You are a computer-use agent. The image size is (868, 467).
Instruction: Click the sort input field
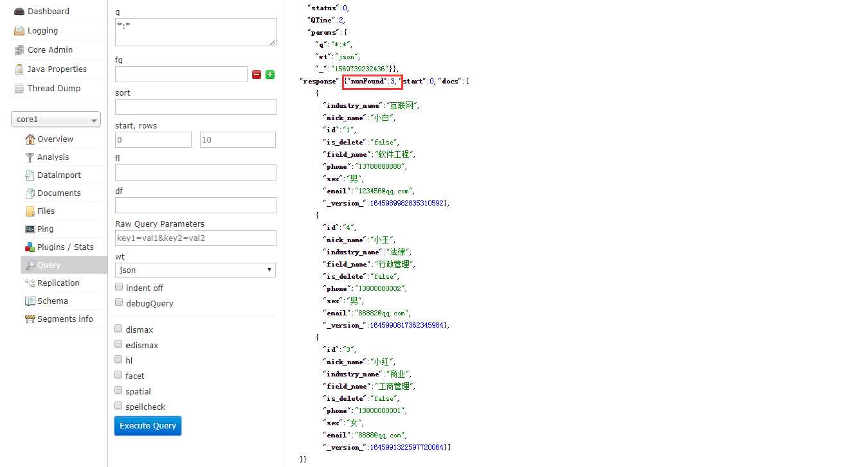pos(195,107)
